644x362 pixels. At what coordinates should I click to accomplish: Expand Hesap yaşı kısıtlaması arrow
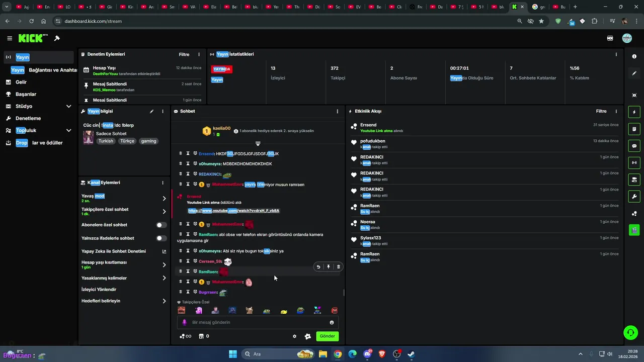[164, 265]
